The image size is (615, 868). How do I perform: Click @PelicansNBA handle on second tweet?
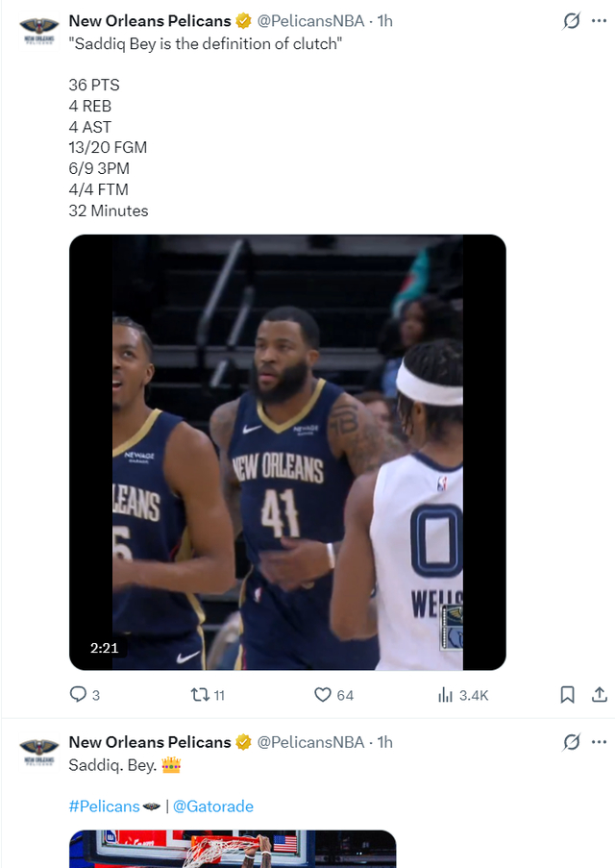[310, 742]
